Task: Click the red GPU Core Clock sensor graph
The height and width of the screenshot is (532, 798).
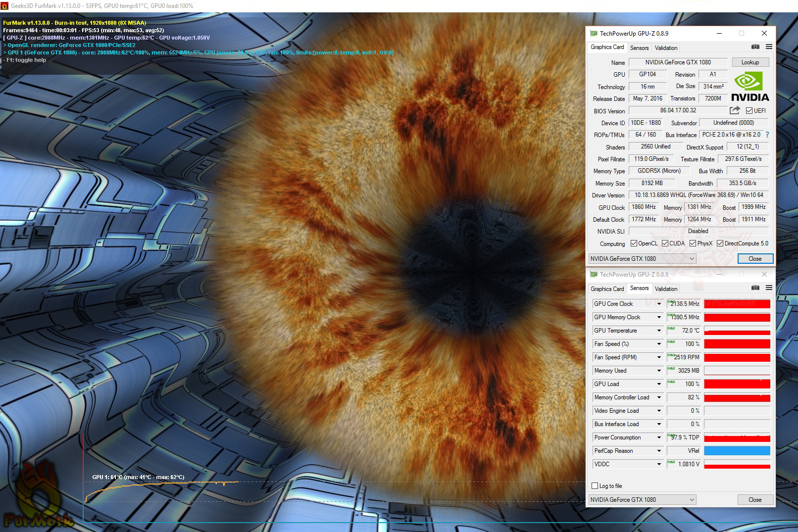Action: 737,304
